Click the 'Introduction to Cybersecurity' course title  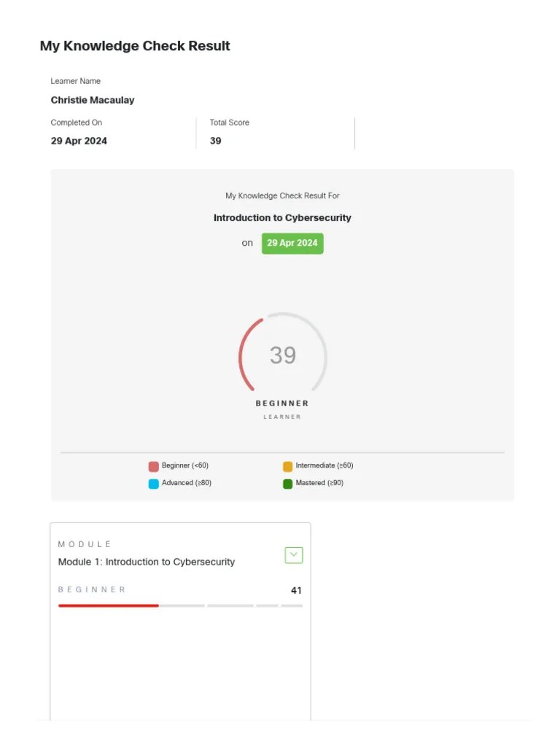point(282,217)
